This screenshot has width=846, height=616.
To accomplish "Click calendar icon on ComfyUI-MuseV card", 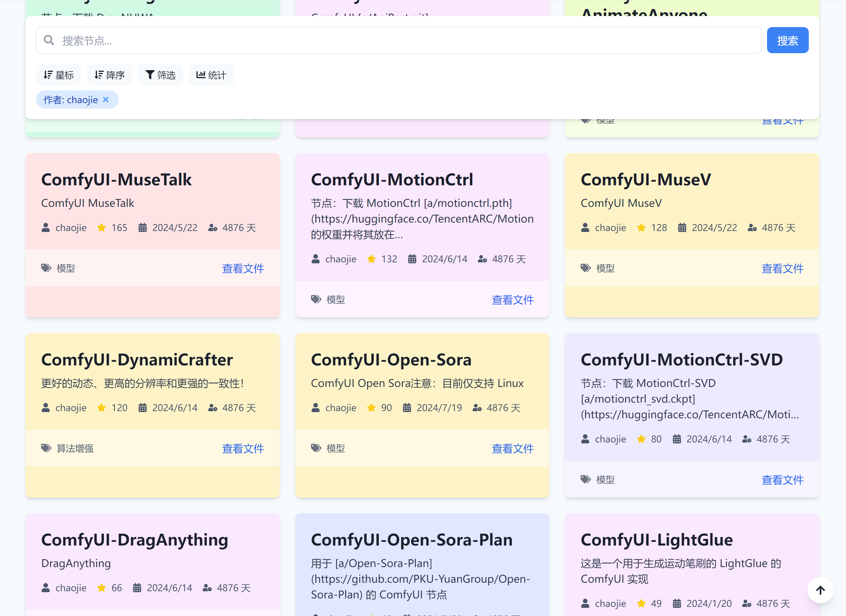I will click(682, 227).
